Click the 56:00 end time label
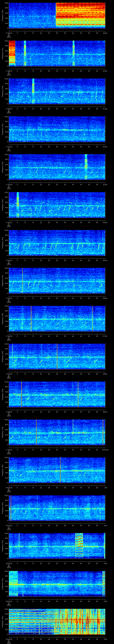114x644 pixels. coord(105,298)
